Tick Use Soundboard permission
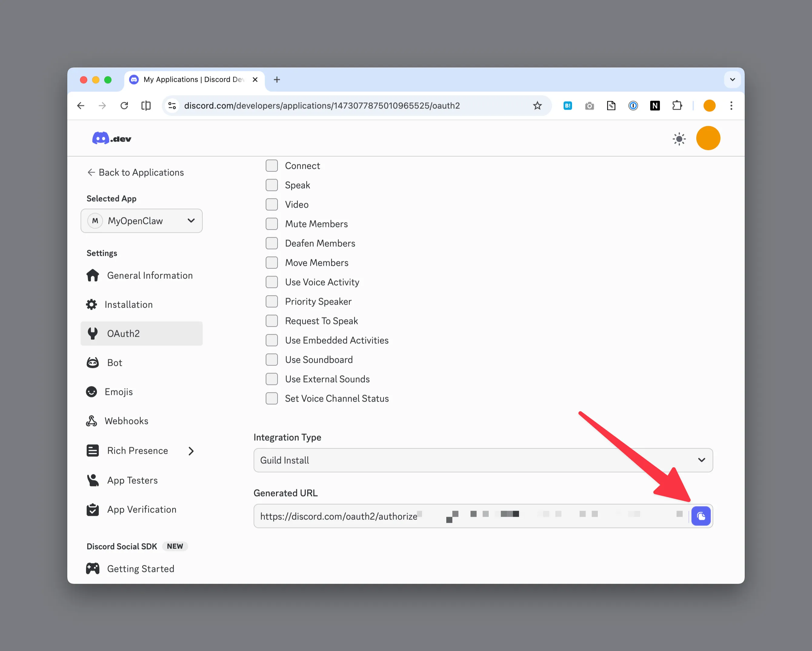The height and width of the screenshot is (651, 812). click(271, 359)
